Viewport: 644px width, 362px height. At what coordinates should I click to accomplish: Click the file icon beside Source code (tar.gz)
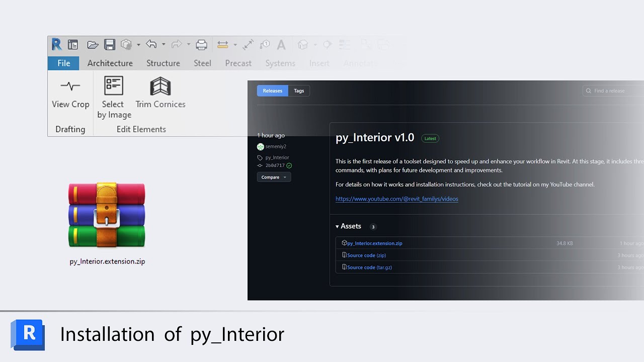point(344,267)
